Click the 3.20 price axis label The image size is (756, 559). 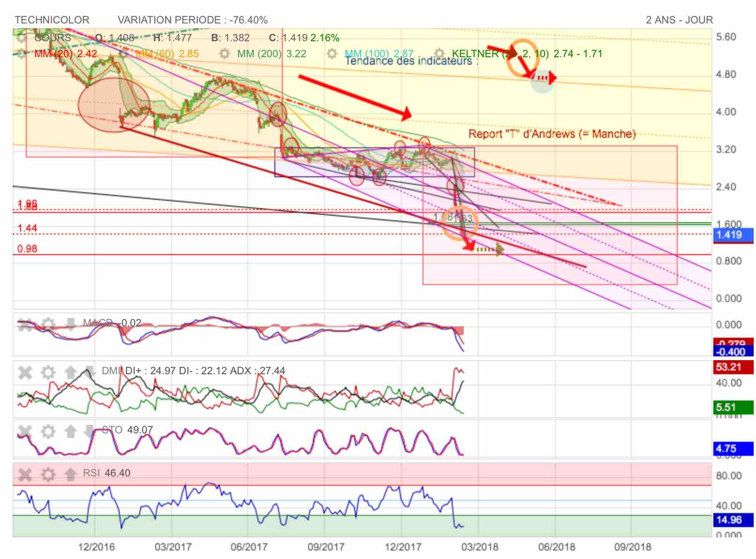click(726, 150)
